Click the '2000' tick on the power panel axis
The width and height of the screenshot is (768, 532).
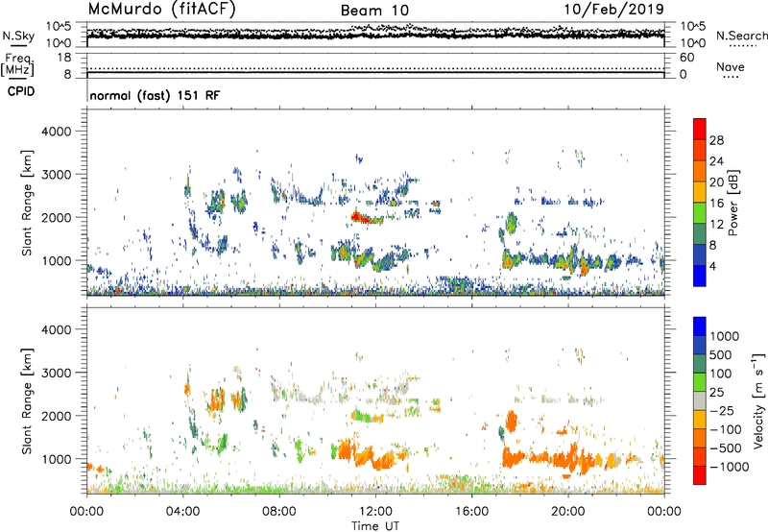click(56, 217)
